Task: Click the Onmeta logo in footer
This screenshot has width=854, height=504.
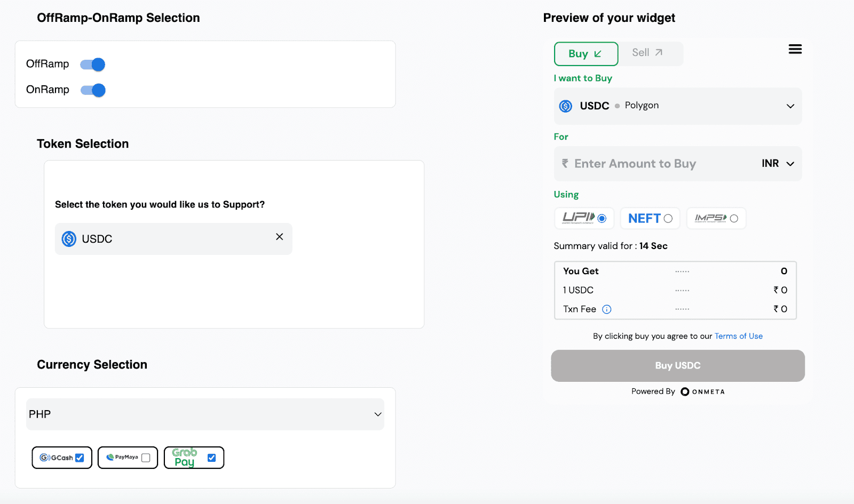Action: tap(702, 392)
